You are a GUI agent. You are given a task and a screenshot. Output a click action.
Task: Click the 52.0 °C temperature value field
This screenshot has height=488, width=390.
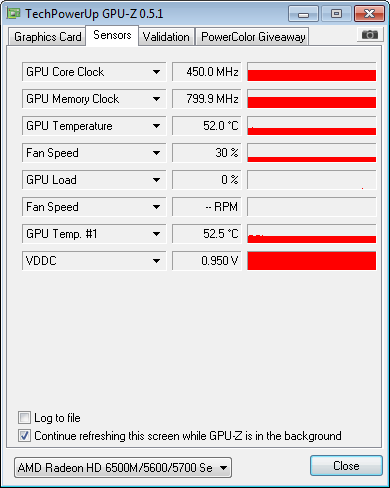tap(207, 126)
